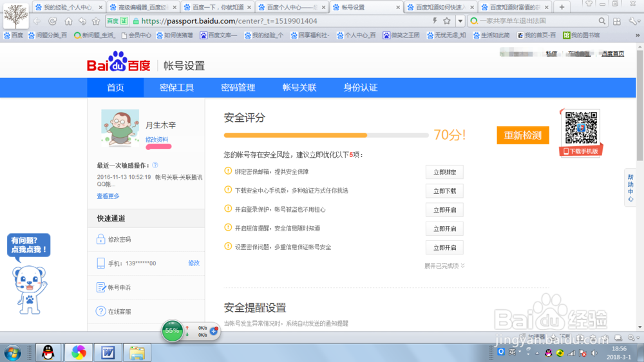
Task: Click the 百度首页 link at top right
Action: 613,53
